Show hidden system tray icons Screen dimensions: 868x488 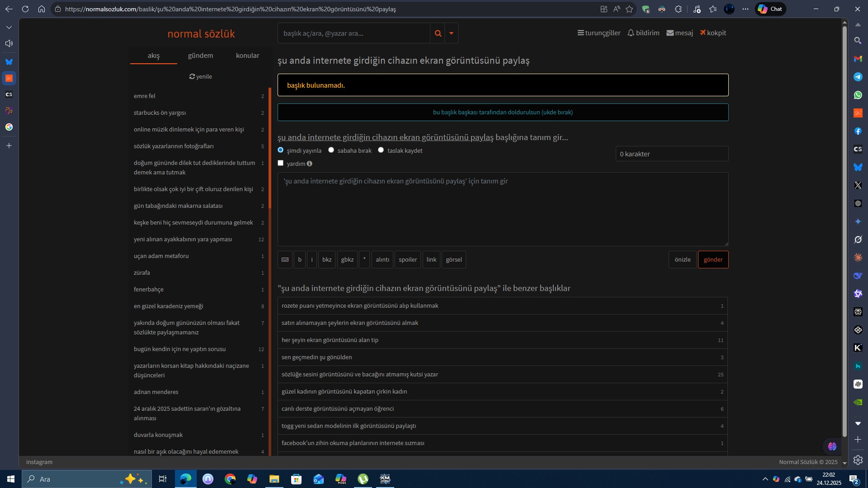765,479
